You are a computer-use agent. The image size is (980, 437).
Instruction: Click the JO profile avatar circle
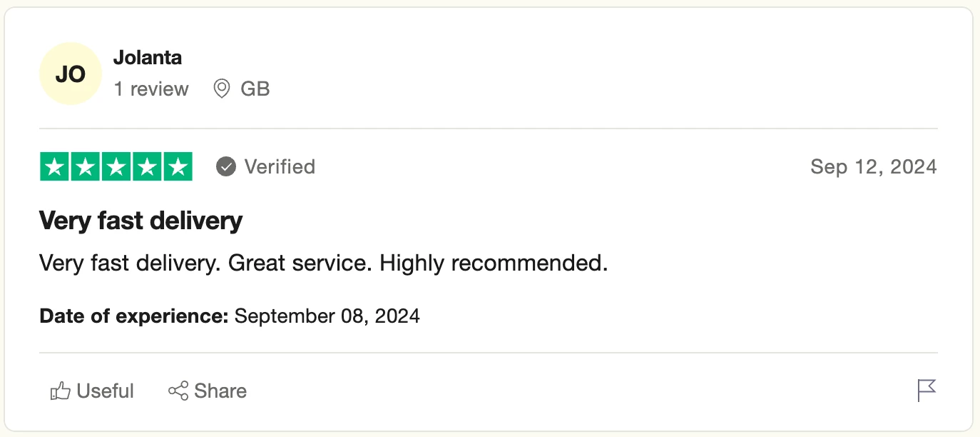(x=71, y=74)
